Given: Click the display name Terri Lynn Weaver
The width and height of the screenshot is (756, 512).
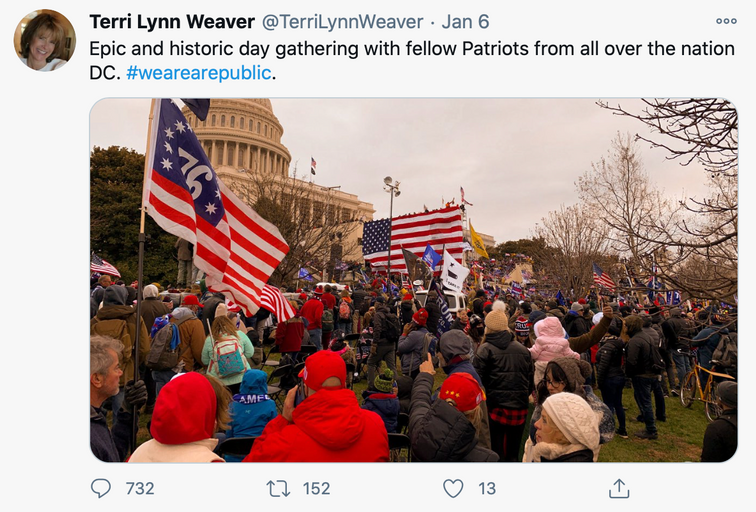Looking at the screenshot, I should (172, 22).
